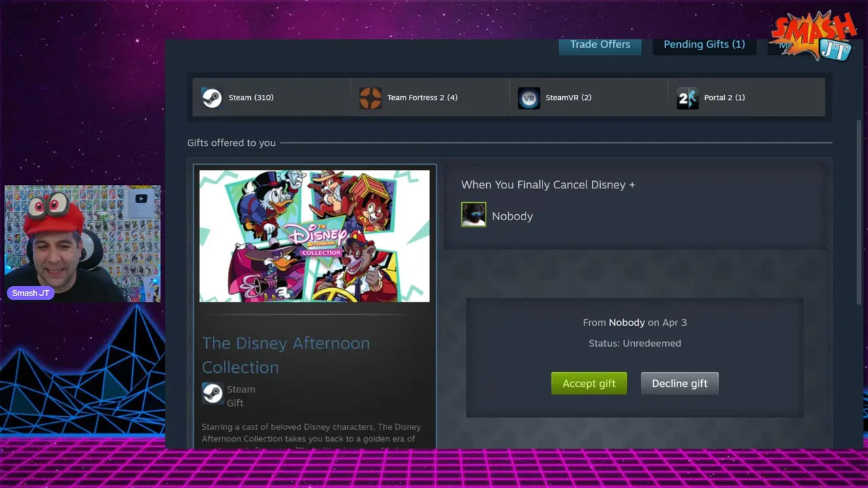Click the Disney Afternoon Collection cover image
This screenshot has height=488, width=868.
pyautogui.click(x=315, y=236)
